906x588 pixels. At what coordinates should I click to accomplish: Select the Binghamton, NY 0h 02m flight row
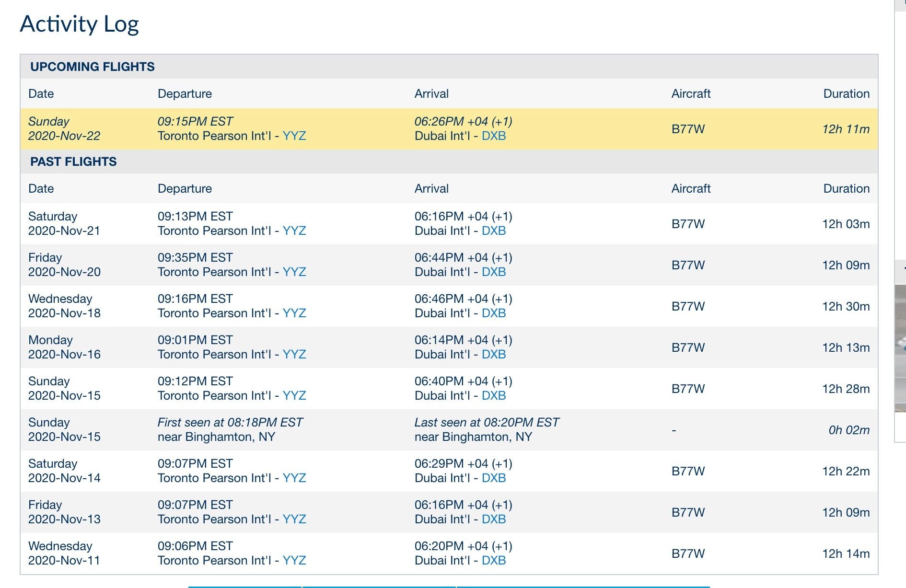click(449, 430)
